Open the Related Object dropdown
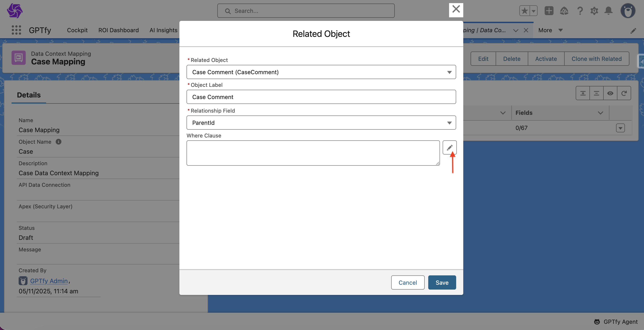 tap(321, 72)
